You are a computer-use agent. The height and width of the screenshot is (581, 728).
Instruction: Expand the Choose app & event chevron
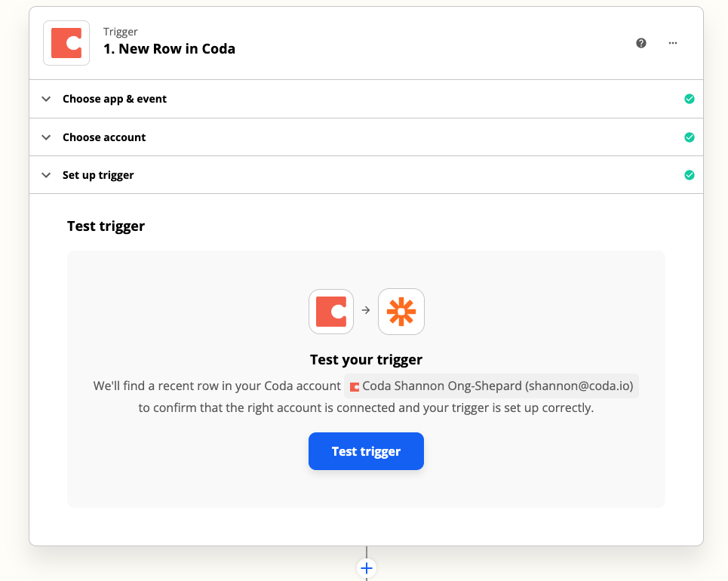coord(47,99)
